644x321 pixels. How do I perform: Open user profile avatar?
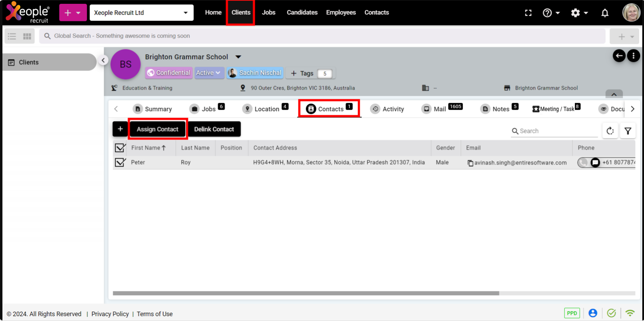(x=631, y=13)
